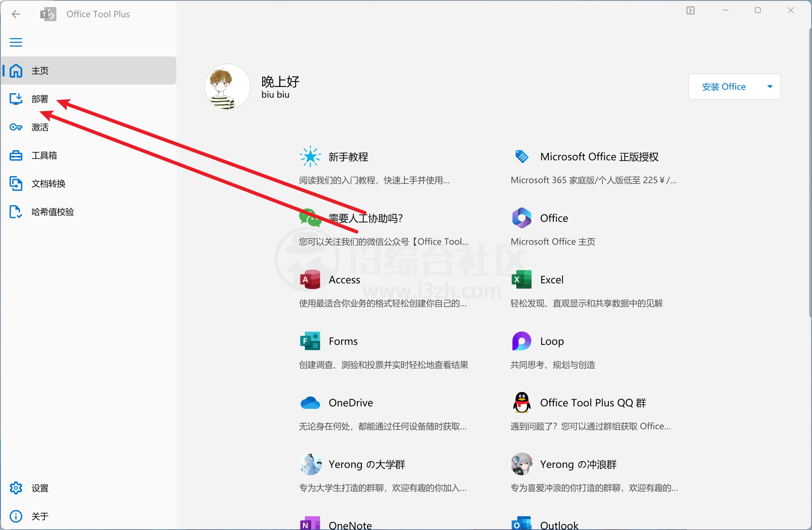Go to the 激活 (Activate) section
This screenshot has width=812, height=530.
click(40, 127)
